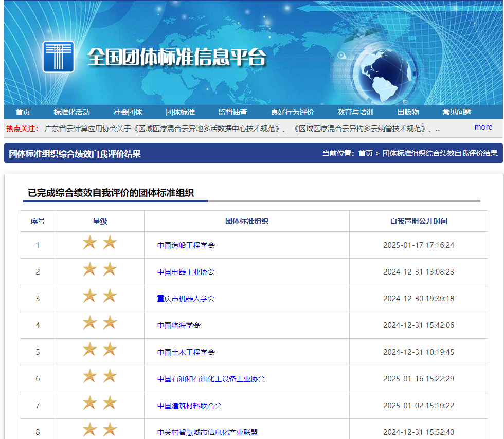Open the 首页 navigation menu item

pyautogui.click(x=23, y=112)
